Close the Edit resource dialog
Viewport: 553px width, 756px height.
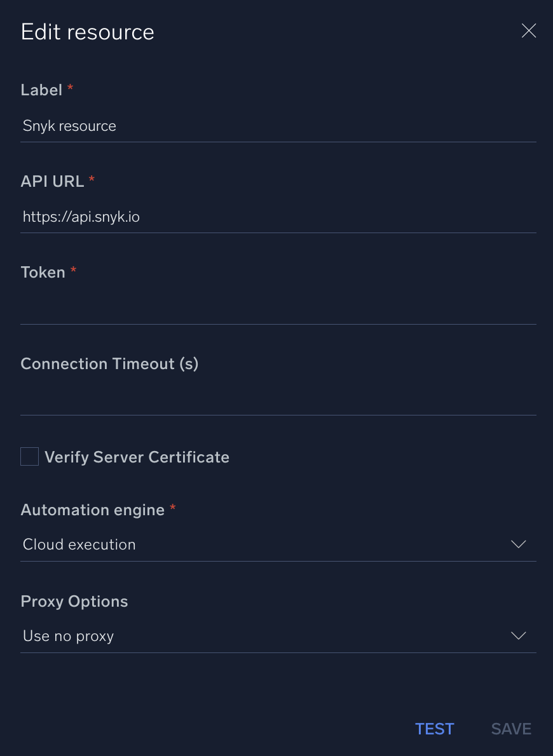(x=528, y=30)
